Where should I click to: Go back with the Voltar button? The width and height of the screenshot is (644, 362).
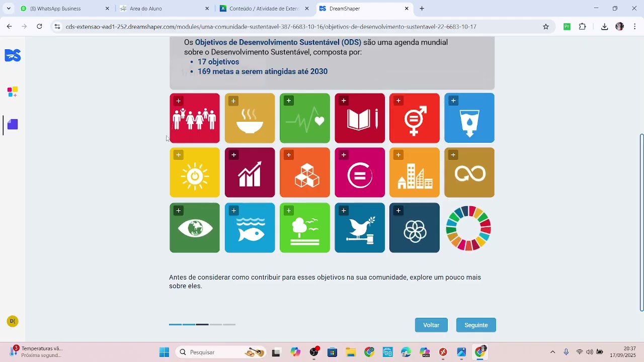point(431,325)
